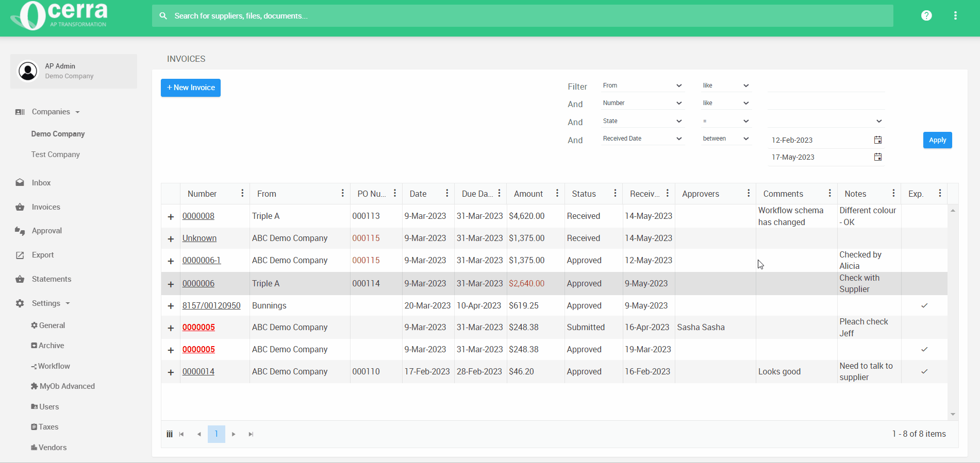980x463 pixels.
Task: Open the Comments column options menu
Action: pyautogui.click(x=830, y=193)
